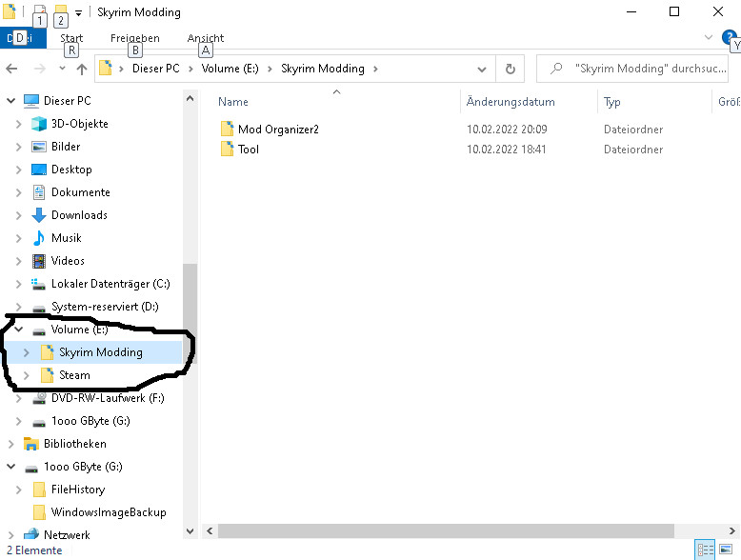Click Volume (E:) in the breadcrumb path
This screenshot has height=560, width=741.
click(x=233, y=69)
